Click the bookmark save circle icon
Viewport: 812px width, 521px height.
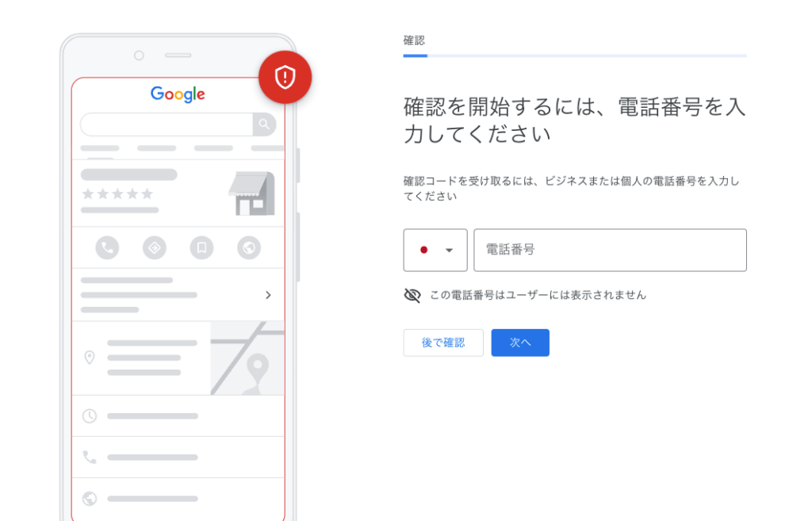(201, 247)
